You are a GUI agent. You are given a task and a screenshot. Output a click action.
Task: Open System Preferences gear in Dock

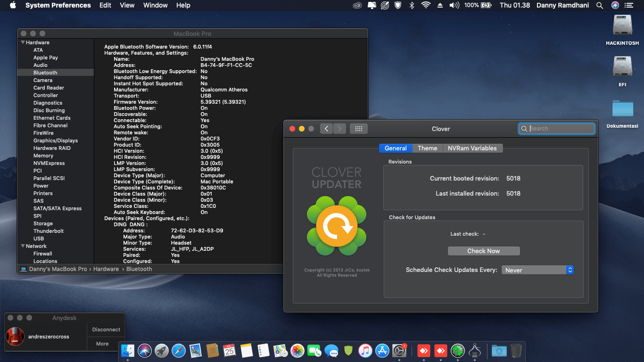(x=399, y=351)
